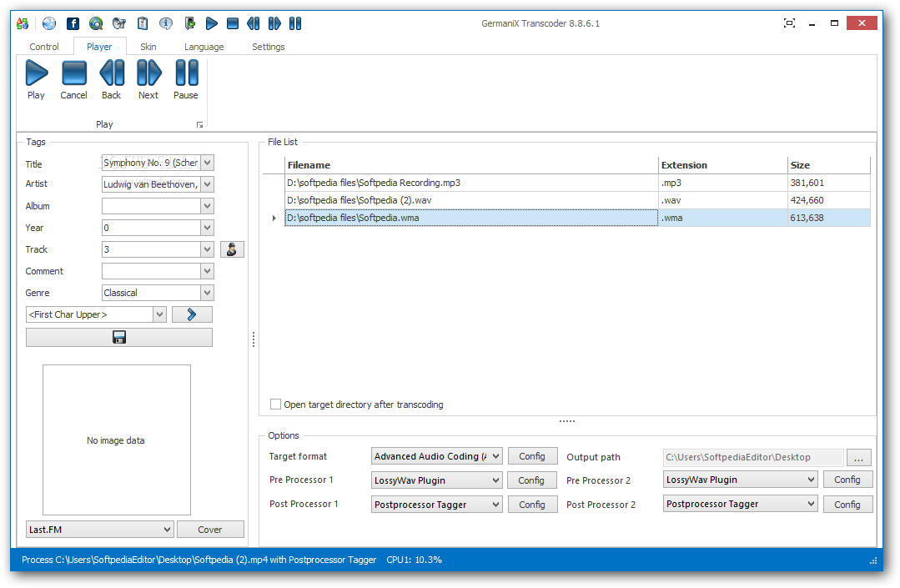Click the cover art No image data box
Screen dimensions: 900x588
coord(117,440)
